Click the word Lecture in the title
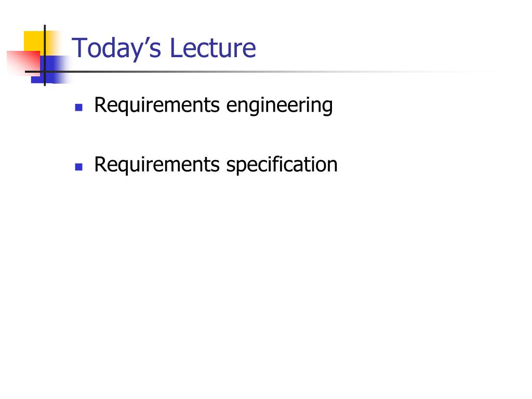The width and height of the screenshot is (532, 399). coord(212,48)
